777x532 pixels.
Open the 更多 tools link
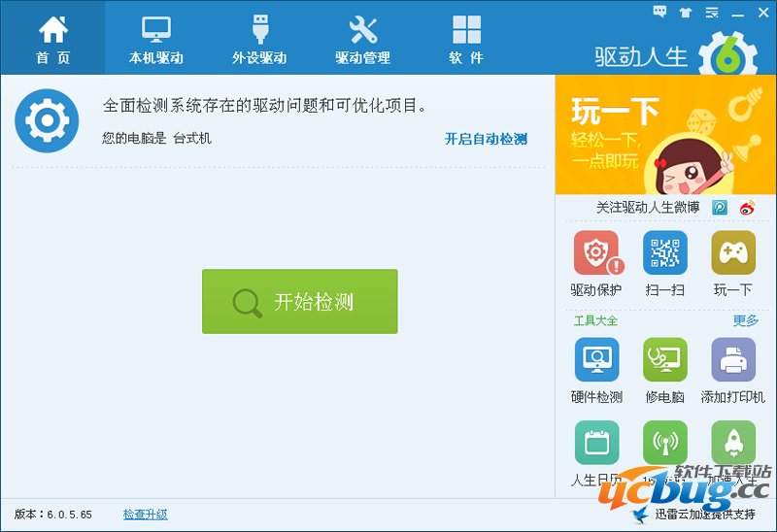coord(745,320)
